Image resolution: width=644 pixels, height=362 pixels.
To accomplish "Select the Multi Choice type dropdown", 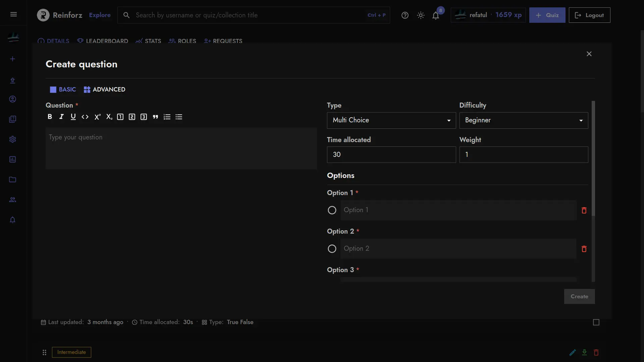I will tap(391, 120).
